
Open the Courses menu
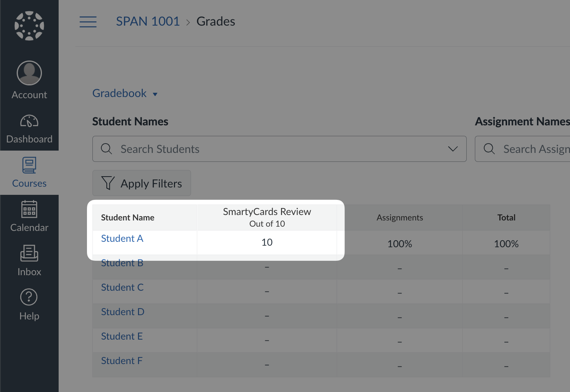click(x=29, y=173)
